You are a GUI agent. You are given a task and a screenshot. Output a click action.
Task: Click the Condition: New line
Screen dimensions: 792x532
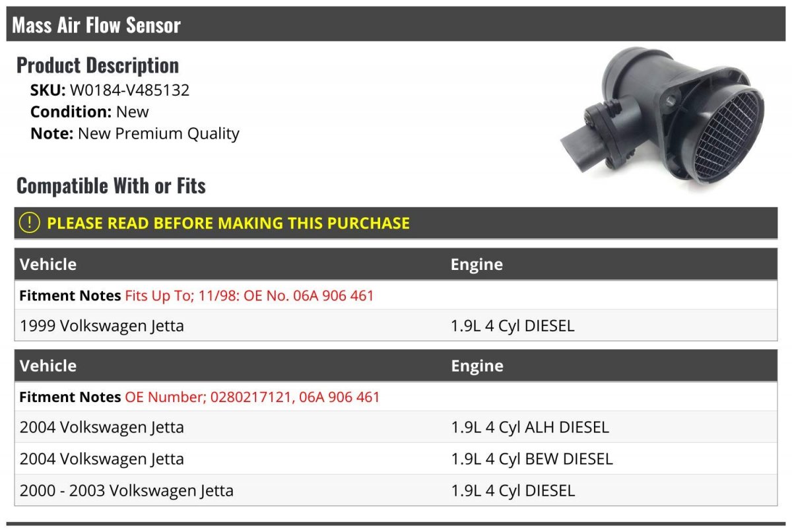pyautogui.click(x=90, y=112)
